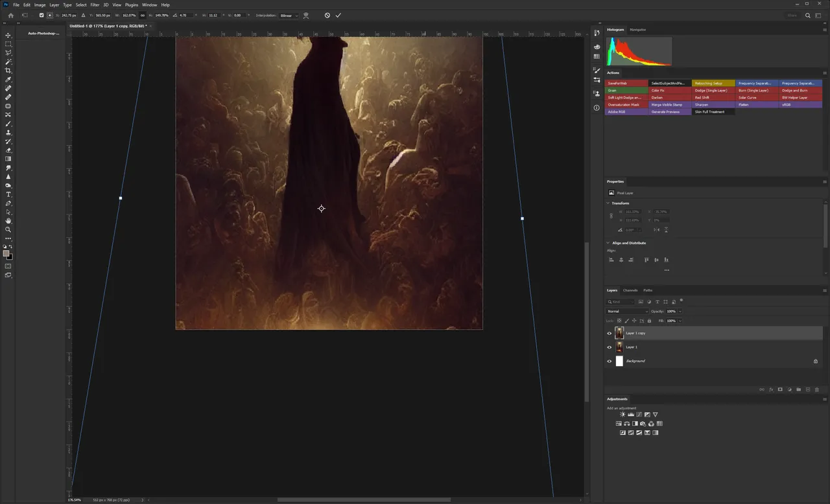The height and width of the screenshot is (504, 830).
Task: Select the Rectangular Marquee tool
Action: 8,44
